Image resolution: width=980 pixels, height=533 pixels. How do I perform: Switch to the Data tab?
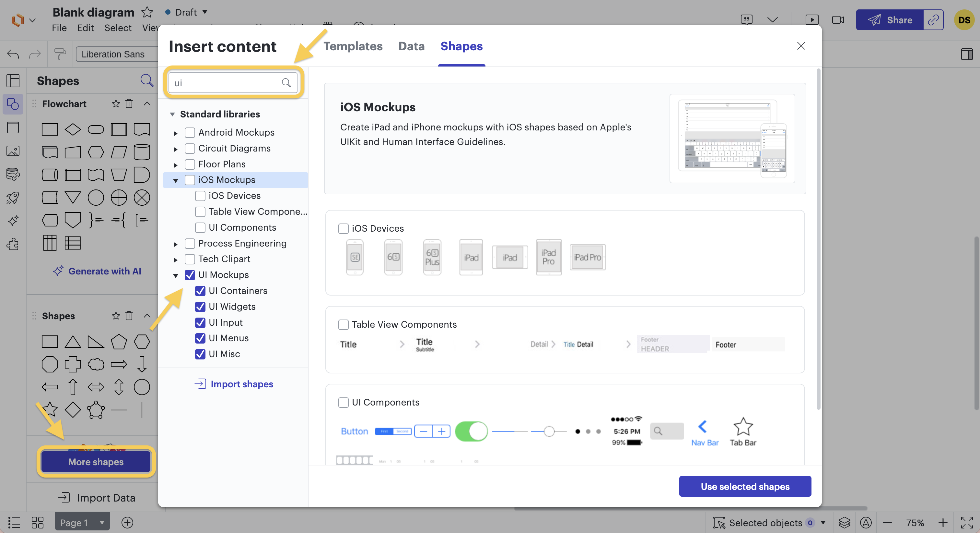click(412, 47)
